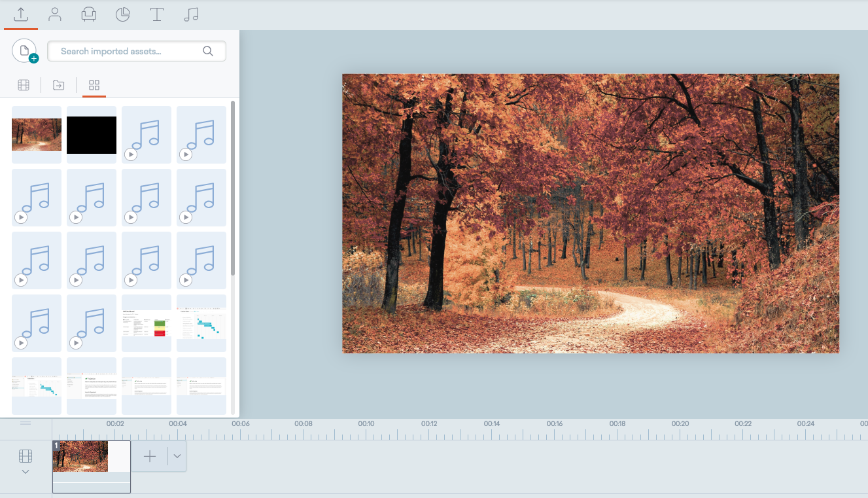The image size is (868, 498).
Task: Open the My Media panel
Action: point(55,14)
